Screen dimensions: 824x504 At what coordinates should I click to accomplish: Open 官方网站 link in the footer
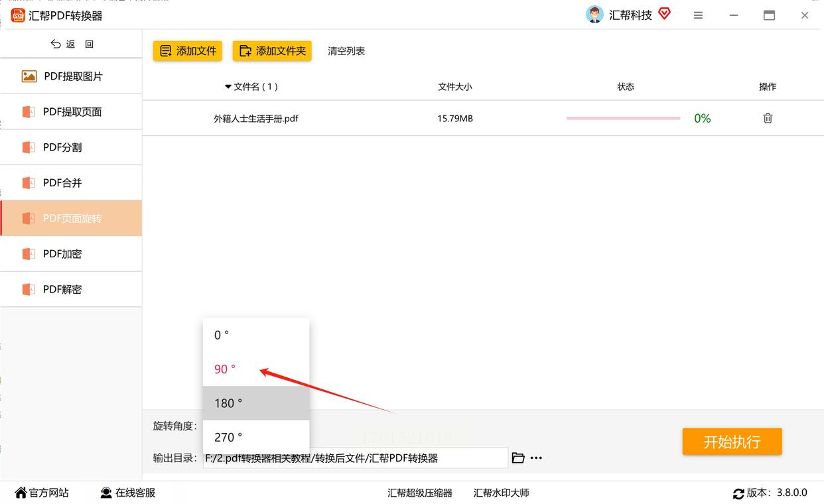41,493
